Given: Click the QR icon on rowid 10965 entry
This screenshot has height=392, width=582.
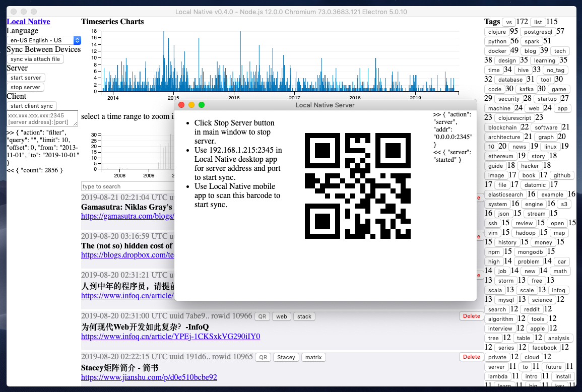Looking at the screenshot, I should click(262, 357).
